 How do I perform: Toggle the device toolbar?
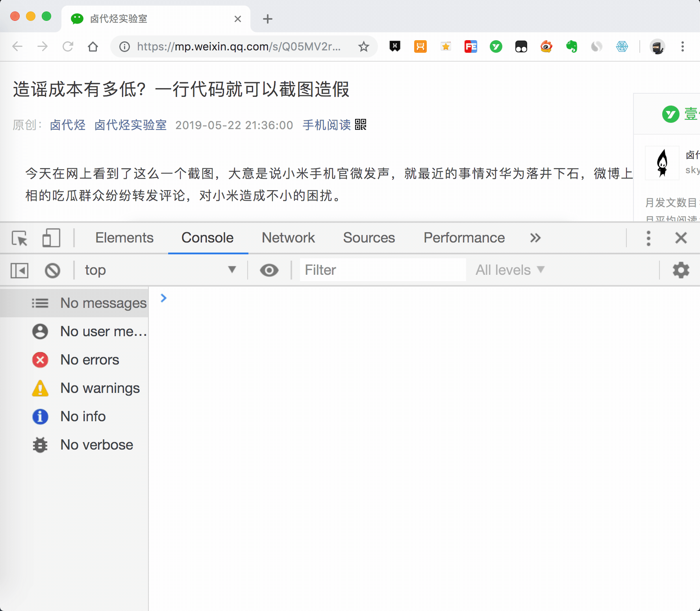51,238
